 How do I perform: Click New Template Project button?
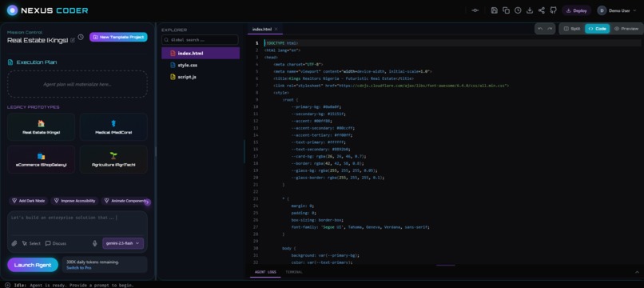(118, 37)
